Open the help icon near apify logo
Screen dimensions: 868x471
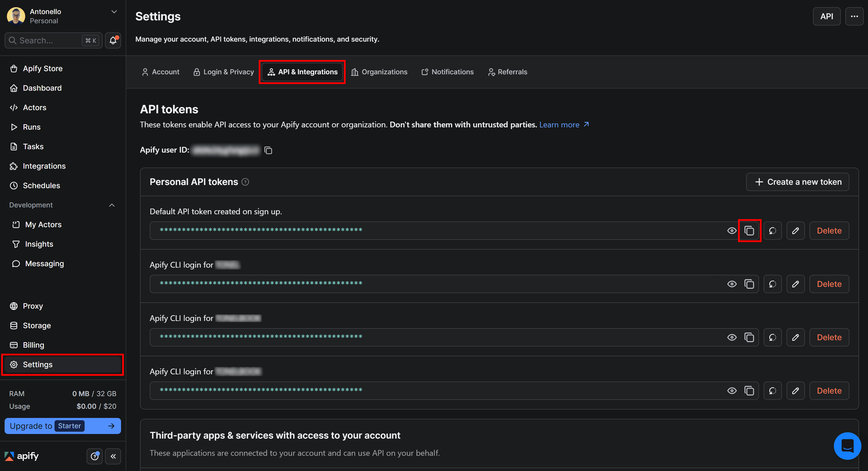pyautogui.click(x=95, y=456)
